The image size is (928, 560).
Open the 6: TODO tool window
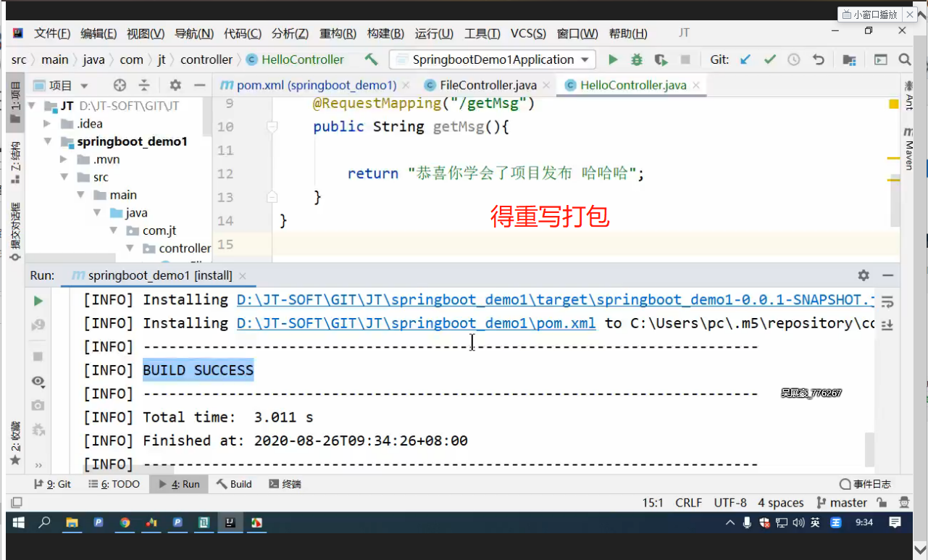coord(114,484)
